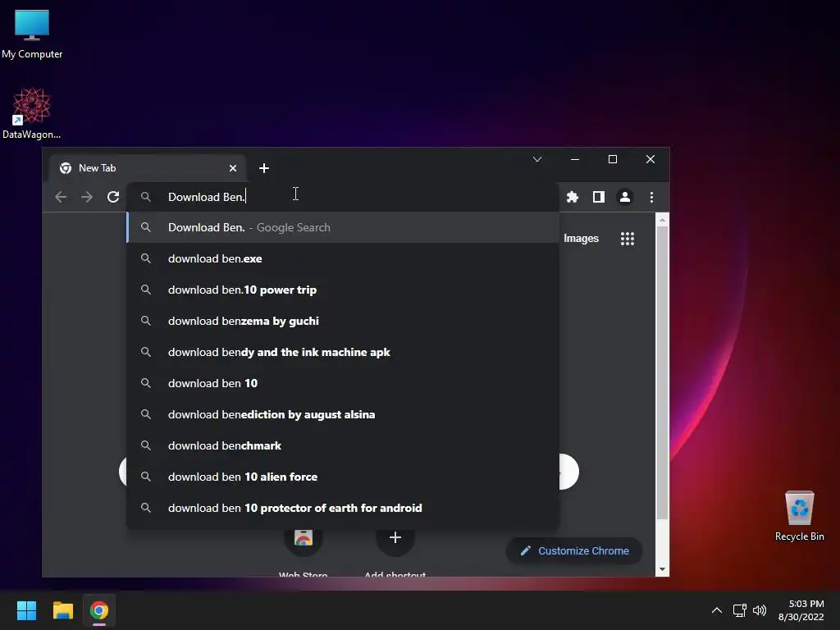This screenshot has width=840, height=630.
Task: Click the Images link
Action: (581, 239)
